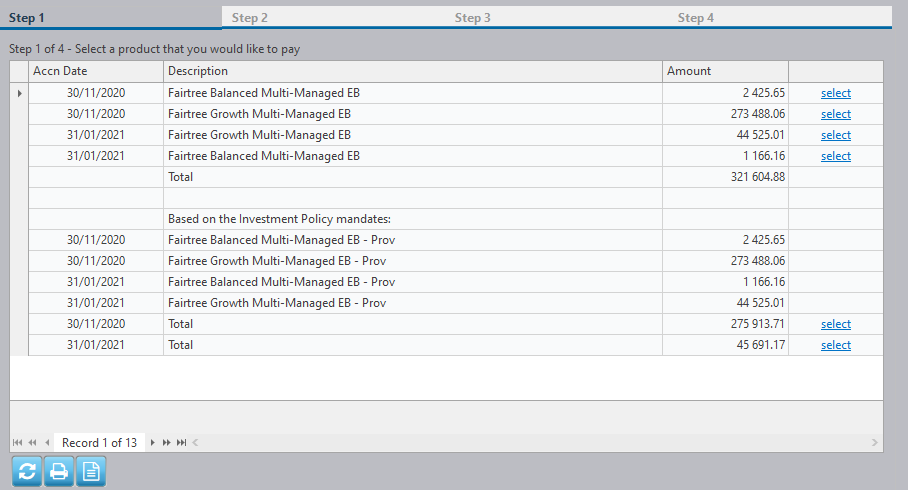Go to last record navigator arrow
Screen dimensions: 908x490
point(182,443)
